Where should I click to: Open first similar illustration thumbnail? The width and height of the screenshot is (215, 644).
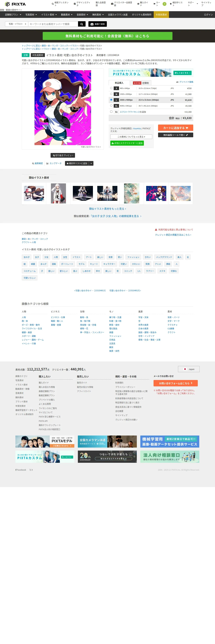click(x=34, y=193)
